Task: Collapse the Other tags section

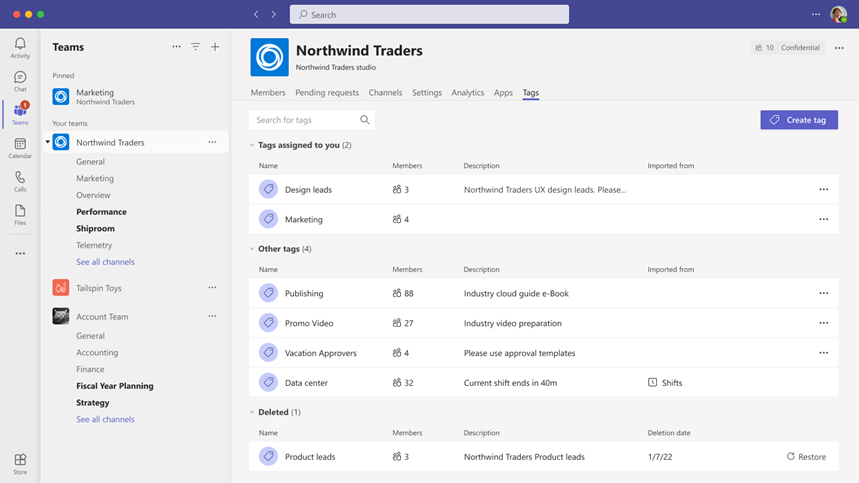Action: tap(252, 249)
